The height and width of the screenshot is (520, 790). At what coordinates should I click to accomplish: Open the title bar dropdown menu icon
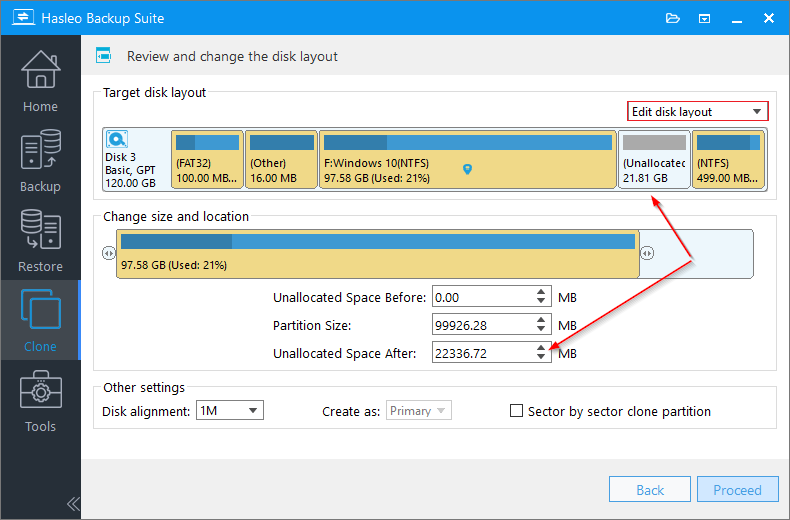pos(704,19)
